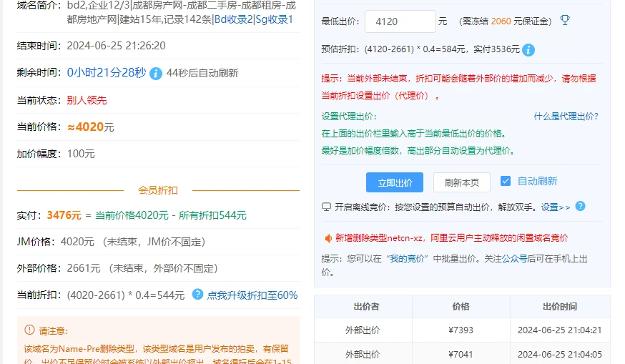Image resolution: width=625 pixels, height=364 pixels.
Task: Click the monitor icon before 开启离线竞价
Action: point(327,207)
